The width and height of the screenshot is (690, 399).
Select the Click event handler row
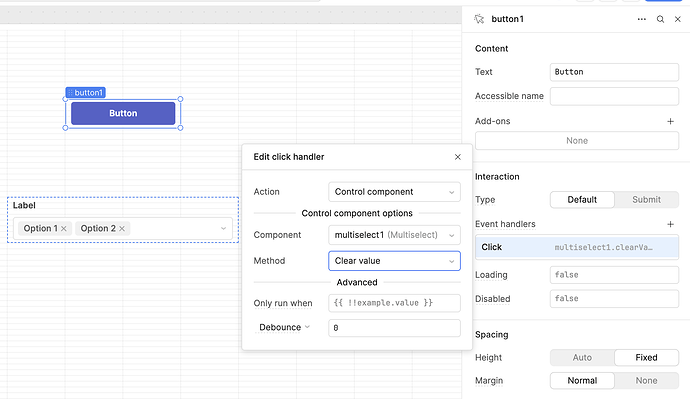577,247
